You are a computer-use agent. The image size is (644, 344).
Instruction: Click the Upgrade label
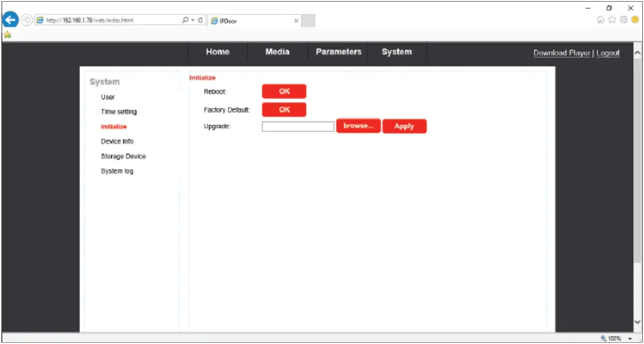click(217, 126)
